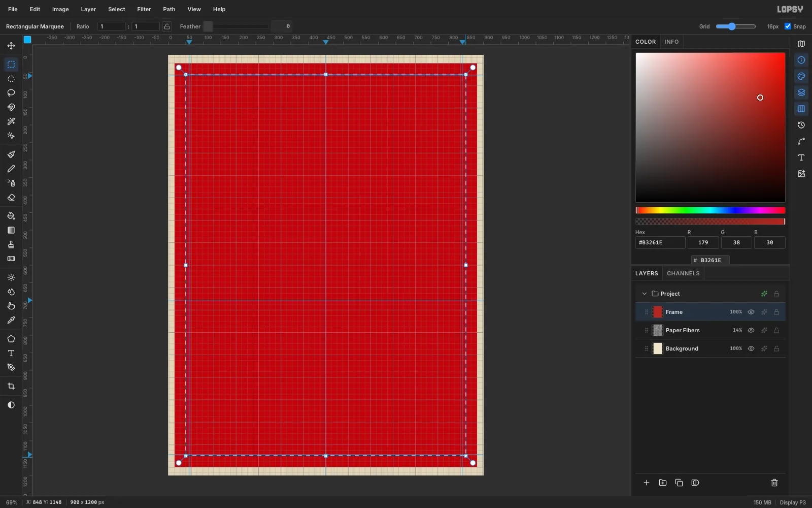Adjust the Feather slider

[236, 26]
